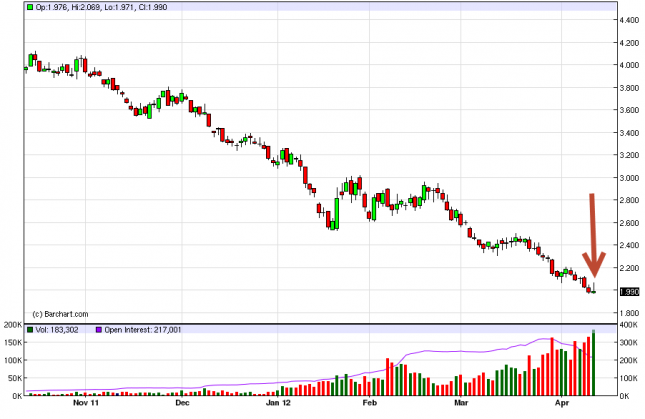This screenshot has height=419, width=645.
Task: Click the 3.000 price axis label
Action: (629, 178)
